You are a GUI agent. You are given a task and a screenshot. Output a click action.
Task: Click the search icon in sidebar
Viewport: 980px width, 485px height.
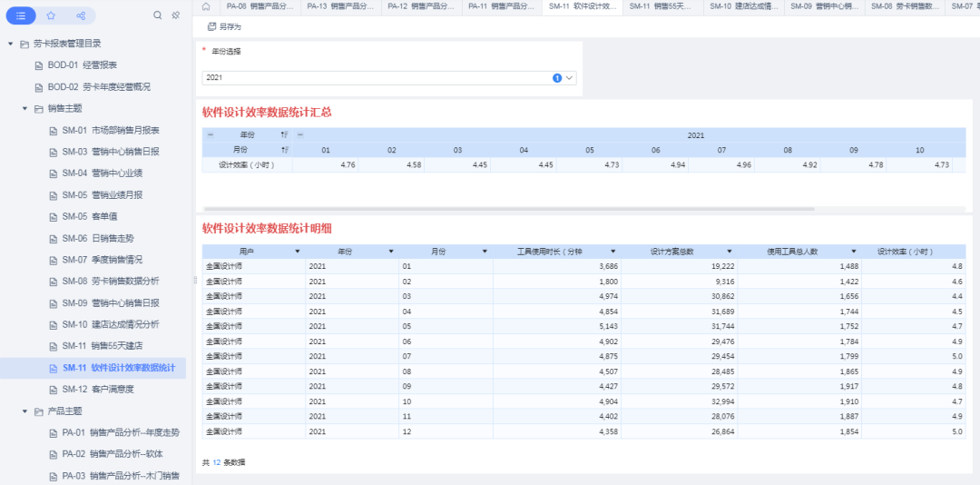[158, 15]
